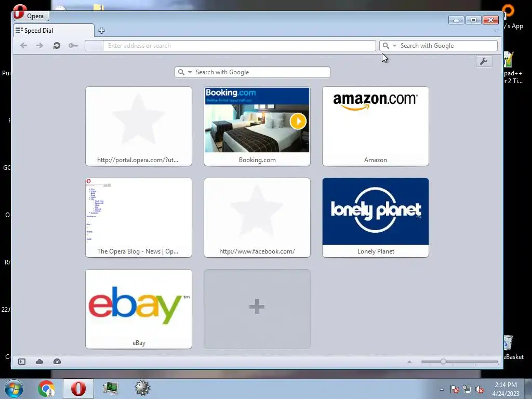Minimize the Opera window

[456, 20]
